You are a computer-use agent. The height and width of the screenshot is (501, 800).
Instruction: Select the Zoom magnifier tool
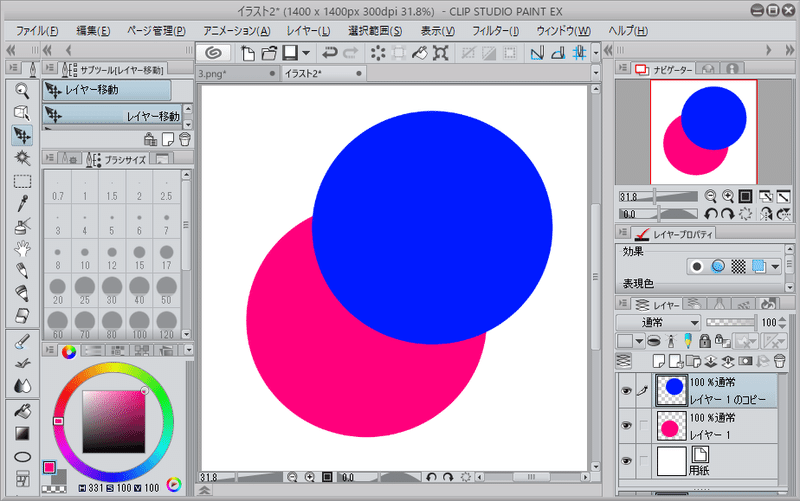[x=22, y=91]
